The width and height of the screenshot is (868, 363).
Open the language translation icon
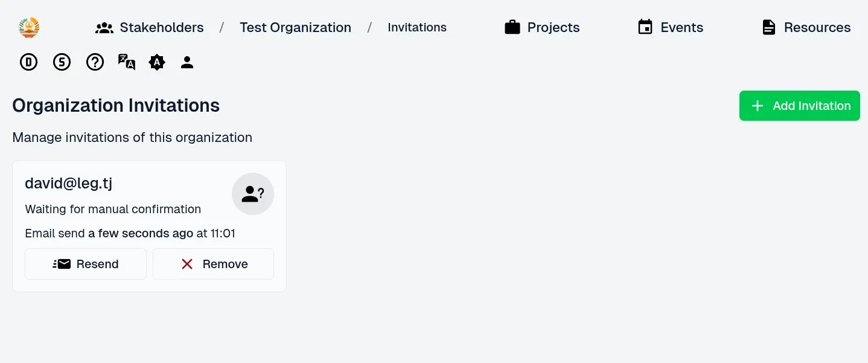126,62
